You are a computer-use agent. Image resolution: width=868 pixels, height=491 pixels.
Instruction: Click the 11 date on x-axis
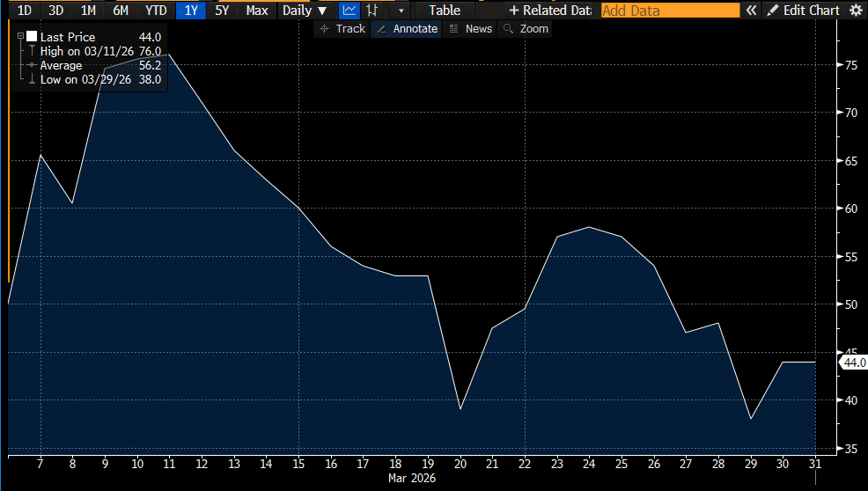click(x=169, y=464)
